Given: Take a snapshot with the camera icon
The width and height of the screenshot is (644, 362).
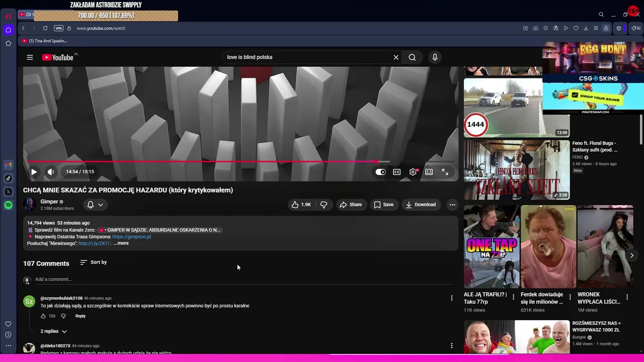Looking at the screenshot, I should (535, 29).
